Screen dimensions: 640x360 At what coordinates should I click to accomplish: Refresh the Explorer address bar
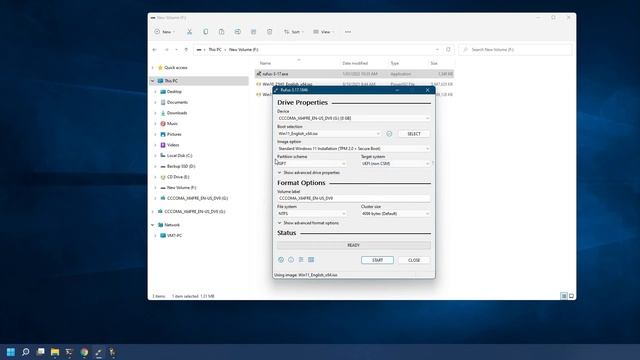pos(448,50)
